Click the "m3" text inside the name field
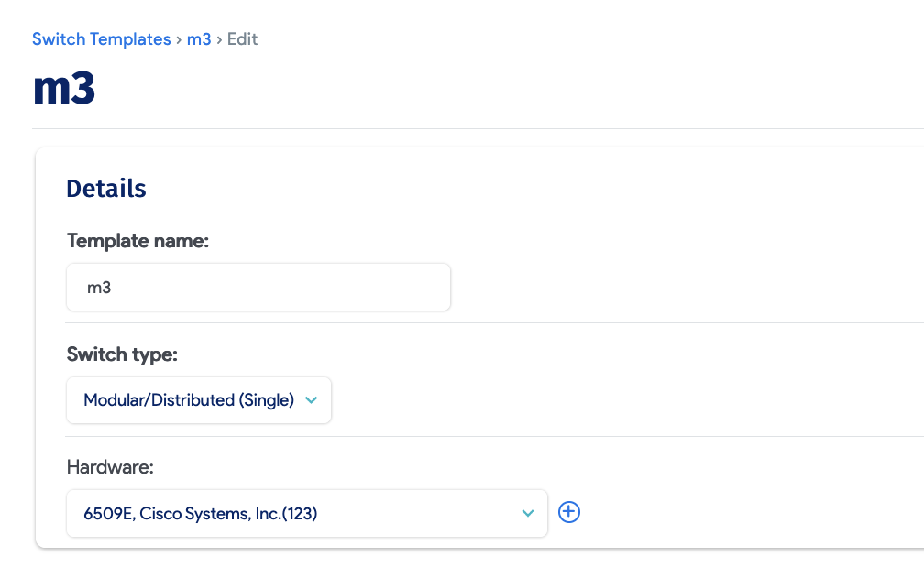Viewport: 924px width, 567px height. (x=99, y=288)
